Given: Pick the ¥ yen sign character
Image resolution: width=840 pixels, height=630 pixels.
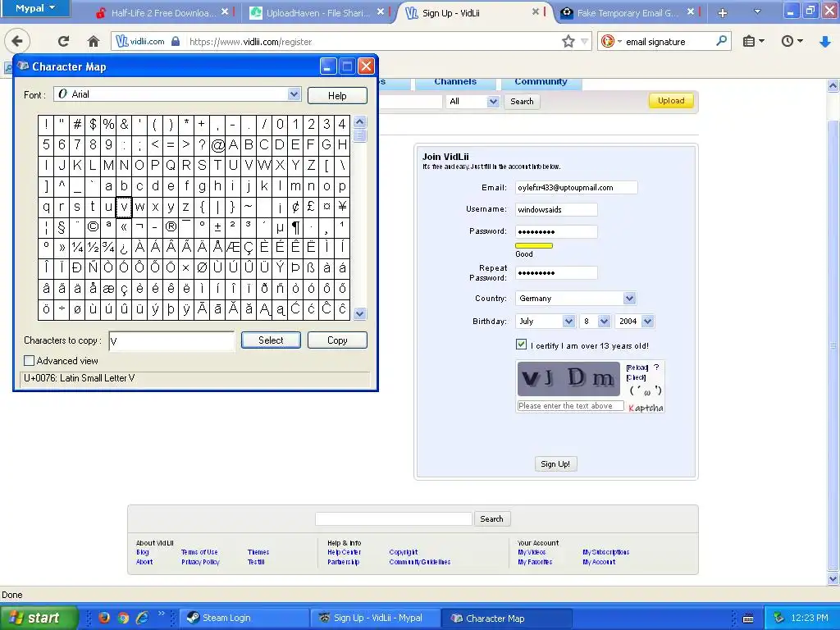Looking at the screenshot, I should 342,206.
